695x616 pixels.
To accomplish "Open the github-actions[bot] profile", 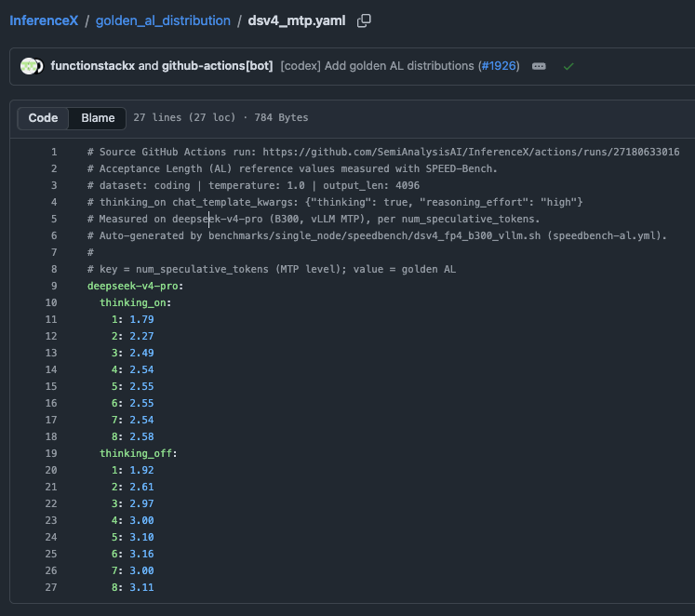I will click(217, 65).
